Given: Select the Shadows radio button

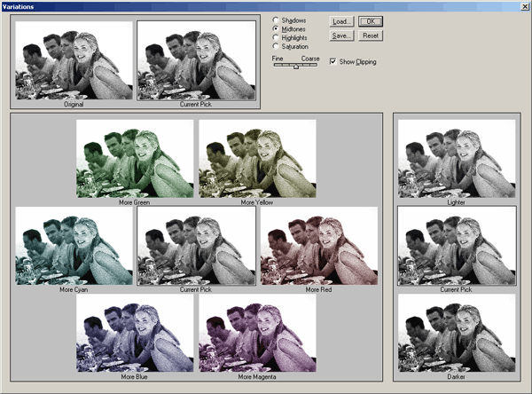Looking at the screenshot, I should (276, 20).
